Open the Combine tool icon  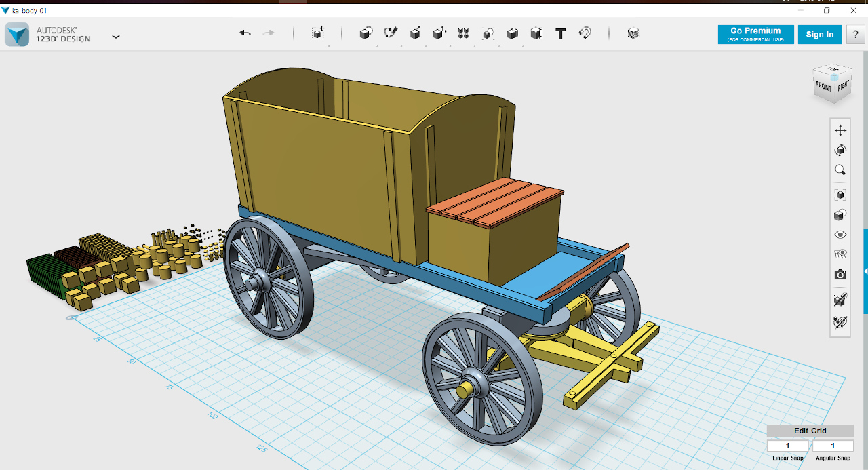(513, 33)
